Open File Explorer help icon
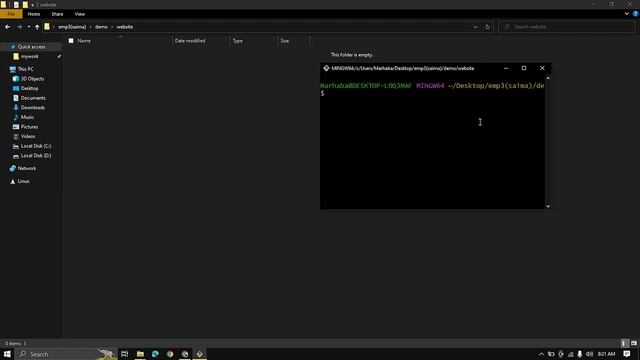The height and width of the screenshot is (360, 640). pyautogui.click(x=635, y=13)
